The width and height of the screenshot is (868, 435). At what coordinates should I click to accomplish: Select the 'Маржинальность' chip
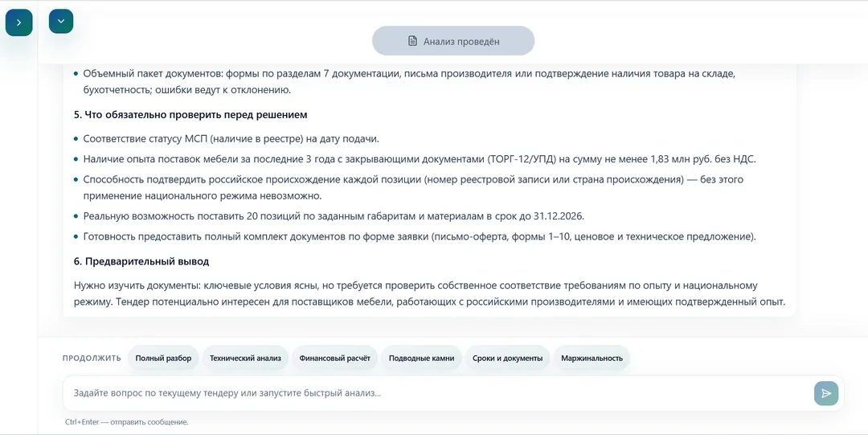pyautogui.click(x=592, y=358)
